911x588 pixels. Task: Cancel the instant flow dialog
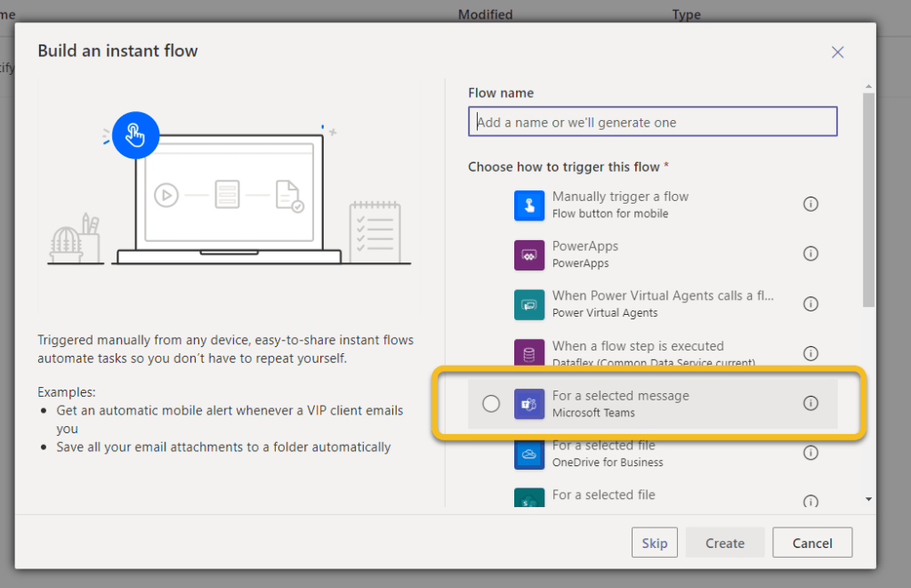pos(811,543)
